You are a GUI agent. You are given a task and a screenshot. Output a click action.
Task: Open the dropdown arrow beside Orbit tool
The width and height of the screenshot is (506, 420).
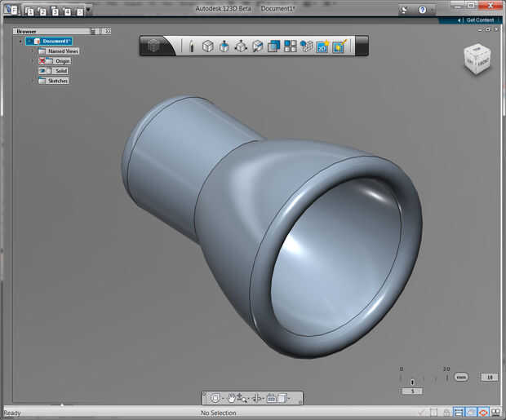264,399
